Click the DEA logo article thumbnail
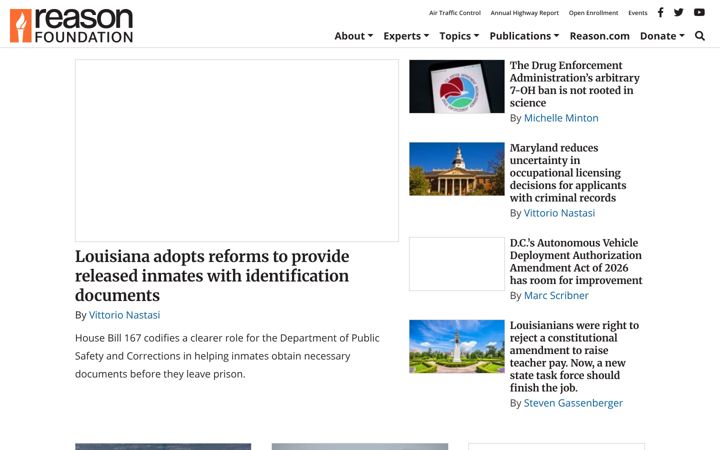 tap(457, 86)
